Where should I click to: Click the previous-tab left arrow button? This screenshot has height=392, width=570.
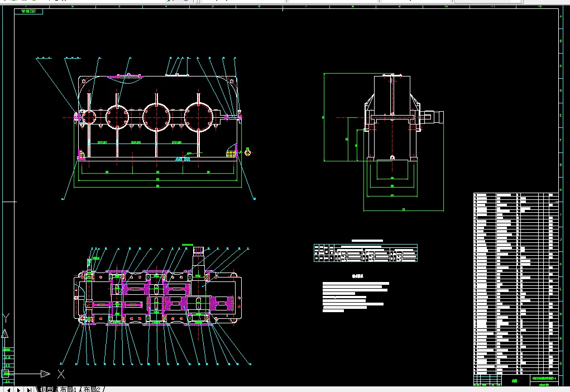coord(8,389)
